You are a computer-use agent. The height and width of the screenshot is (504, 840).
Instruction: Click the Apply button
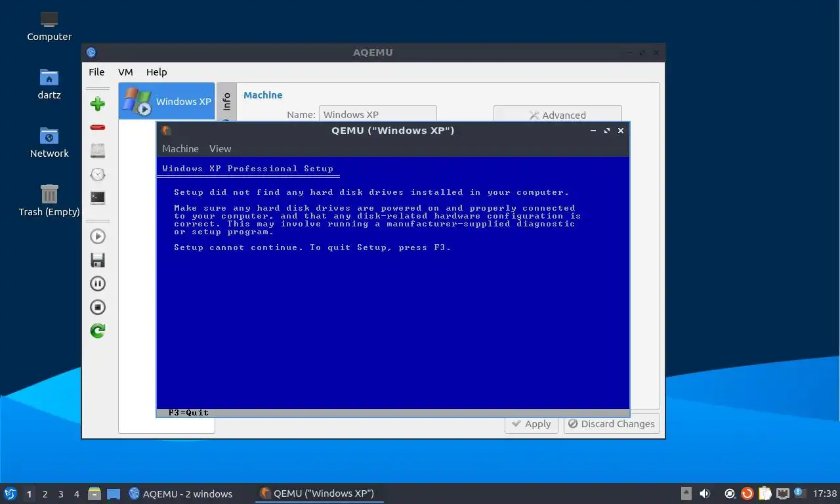click(x=531, y=424)
